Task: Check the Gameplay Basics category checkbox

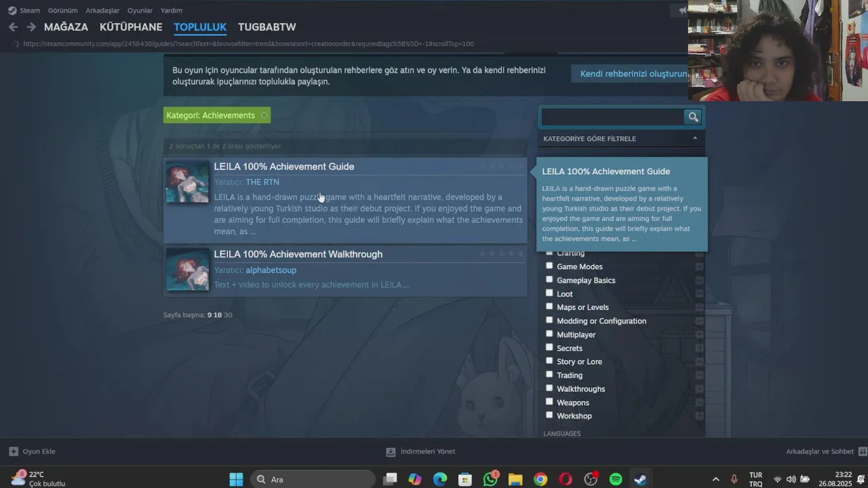Action: click(x=549, y=279)
